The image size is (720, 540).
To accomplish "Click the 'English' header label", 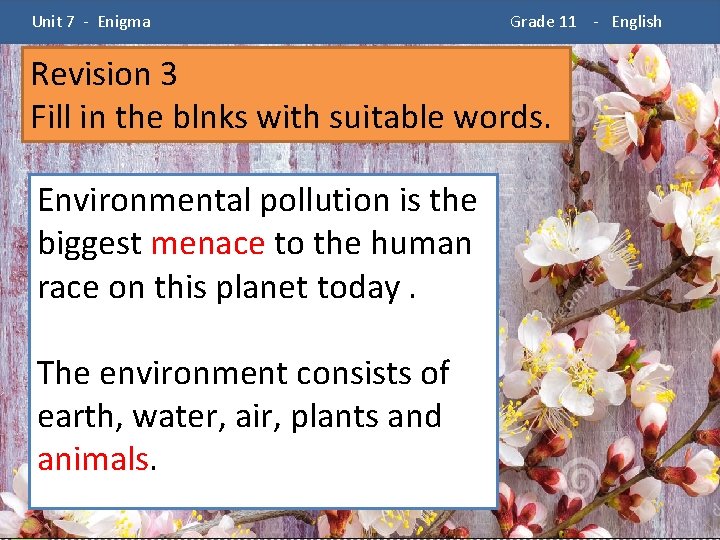I will [636, 22].
